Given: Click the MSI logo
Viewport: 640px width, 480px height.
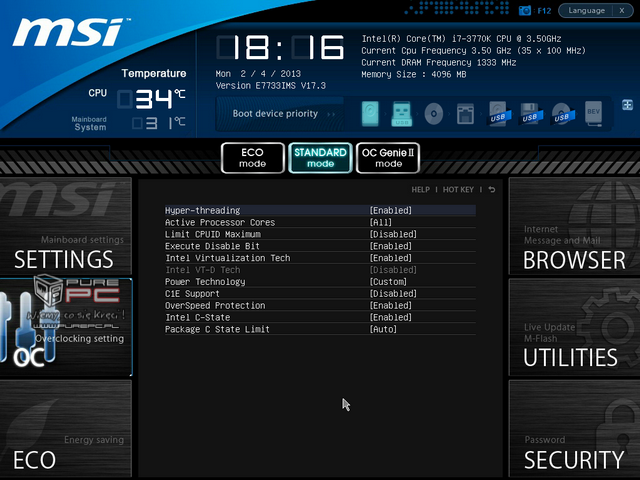Looking at the screenshot, I should [x=71, y=32].
